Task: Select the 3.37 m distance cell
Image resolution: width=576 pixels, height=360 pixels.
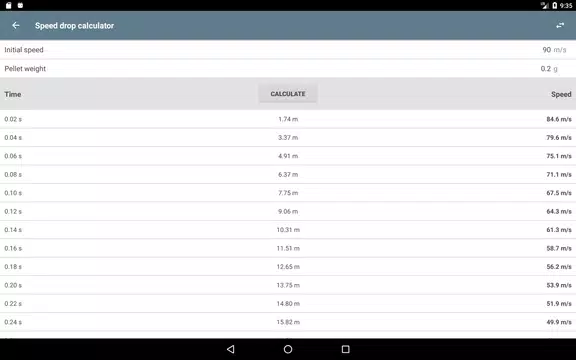Action: point(288,137)
